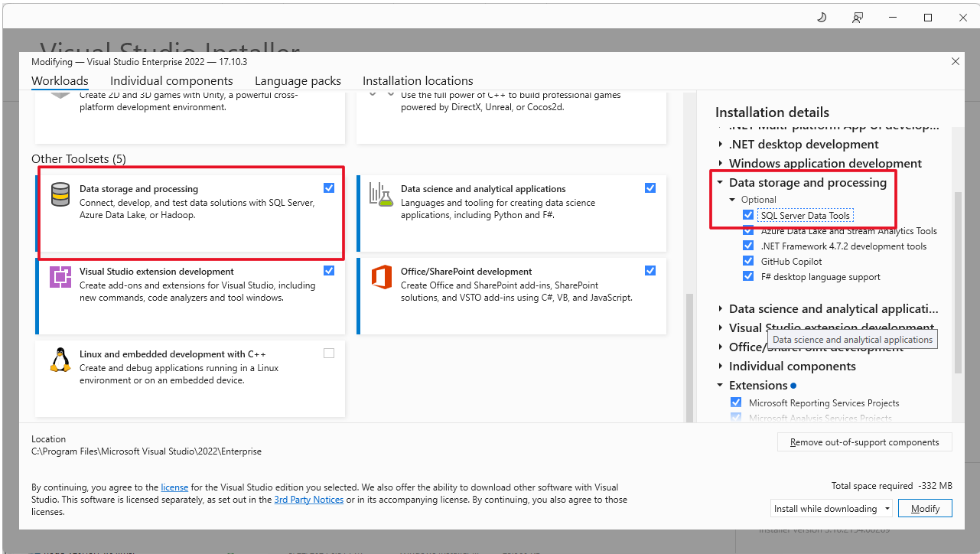The image size is (980, 554).
Task: Toggle the dark theme moon icon in title bar
Action: [x=822, y=17]
